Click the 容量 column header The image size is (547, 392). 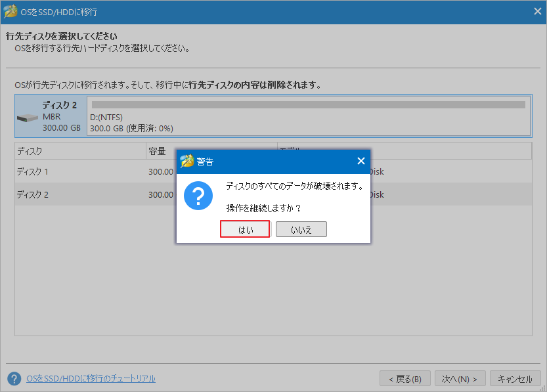[x=159, y=151]
